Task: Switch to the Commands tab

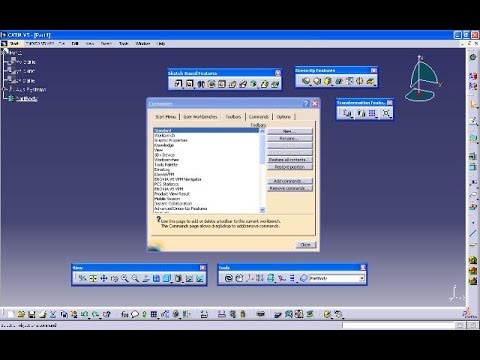Action: (x=259, y=117)
